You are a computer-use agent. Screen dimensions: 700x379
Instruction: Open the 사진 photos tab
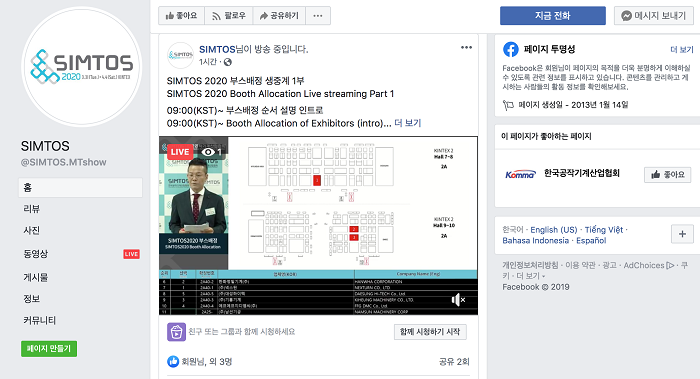point(32,230)
